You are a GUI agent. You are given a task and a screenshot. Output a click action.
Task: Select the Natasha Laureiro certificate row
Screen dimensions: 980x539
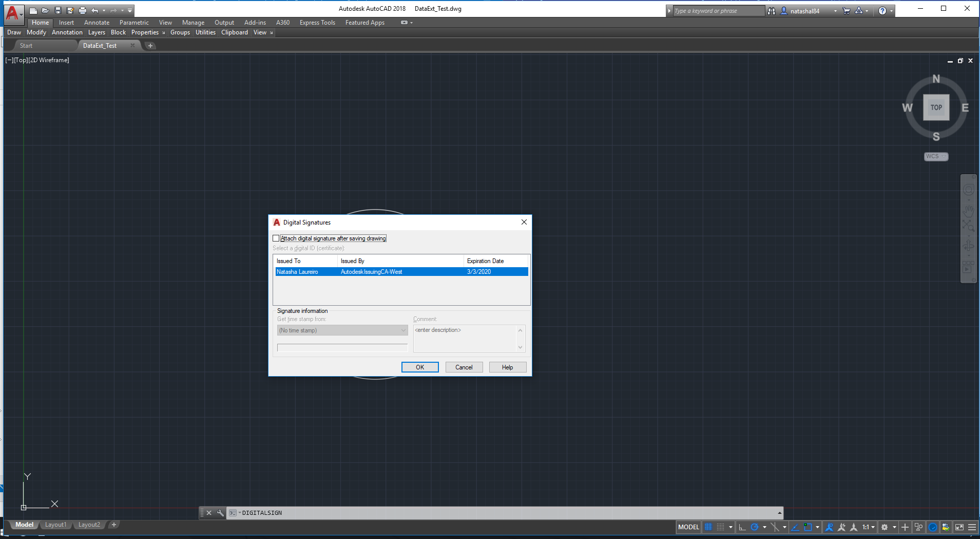coord(401,272)
